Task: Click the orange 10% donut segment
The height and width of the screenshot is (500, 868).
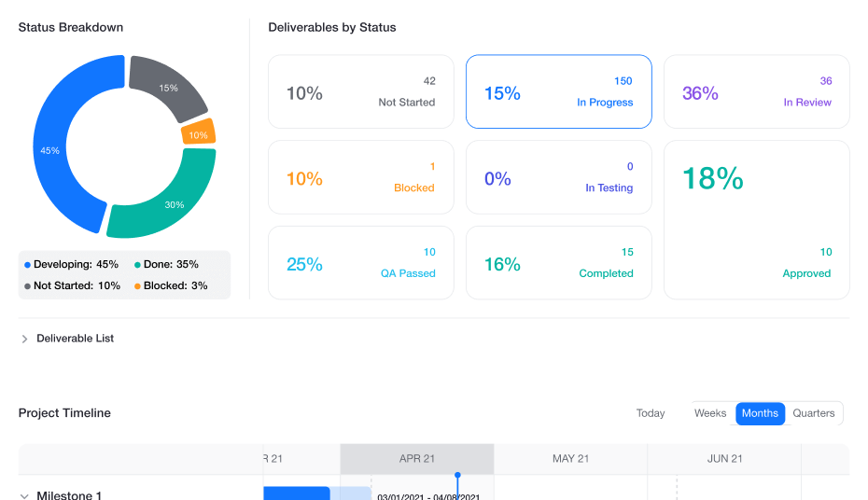Action: click(x=198, y=132)
